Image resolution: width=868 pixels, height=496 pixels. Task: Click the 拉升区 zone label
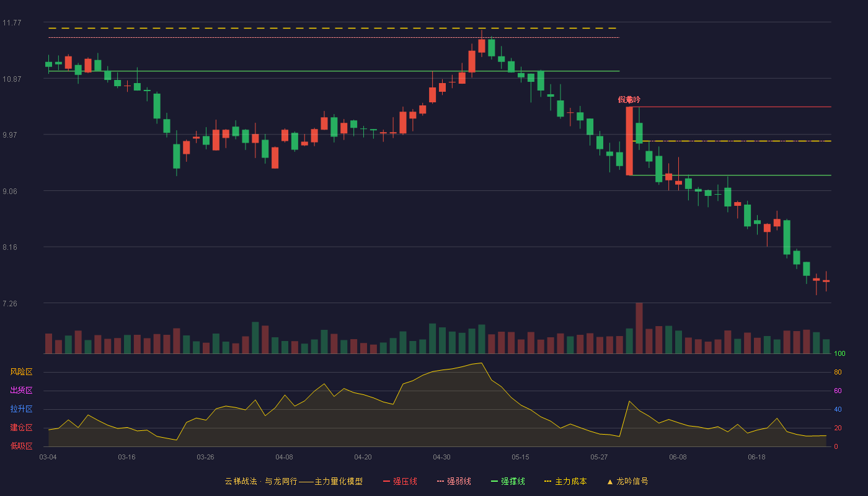pos(21,409)
